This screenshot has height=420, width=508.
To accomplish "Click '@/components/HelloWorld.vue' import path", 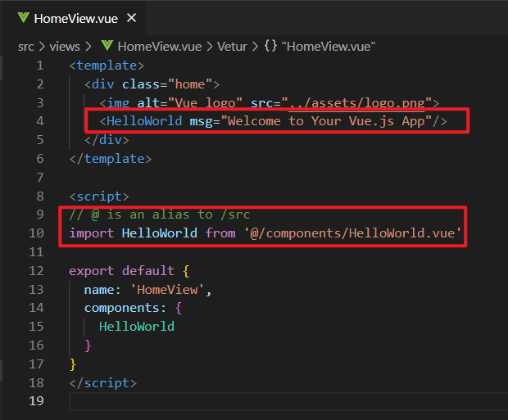I will point(352,233).
